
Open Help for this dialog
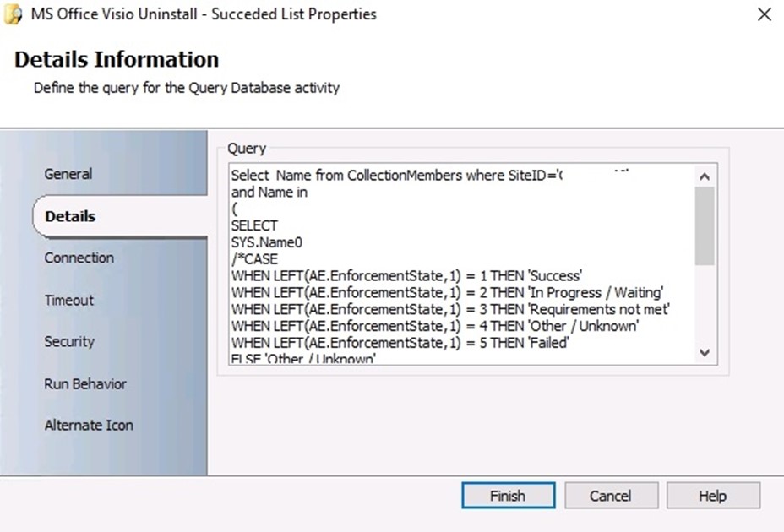click(712, 496)
